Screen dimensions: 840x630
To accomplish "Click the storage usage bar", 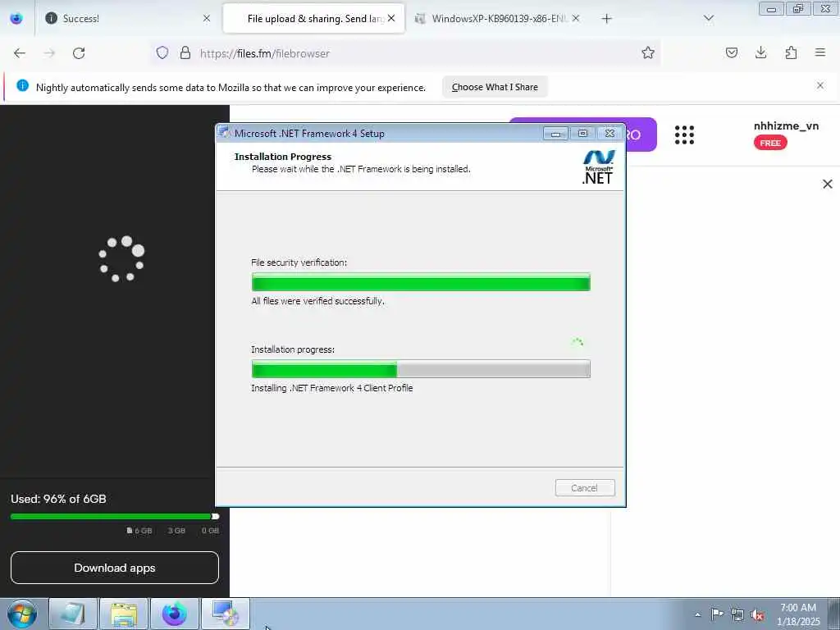I will pos(115,517).
